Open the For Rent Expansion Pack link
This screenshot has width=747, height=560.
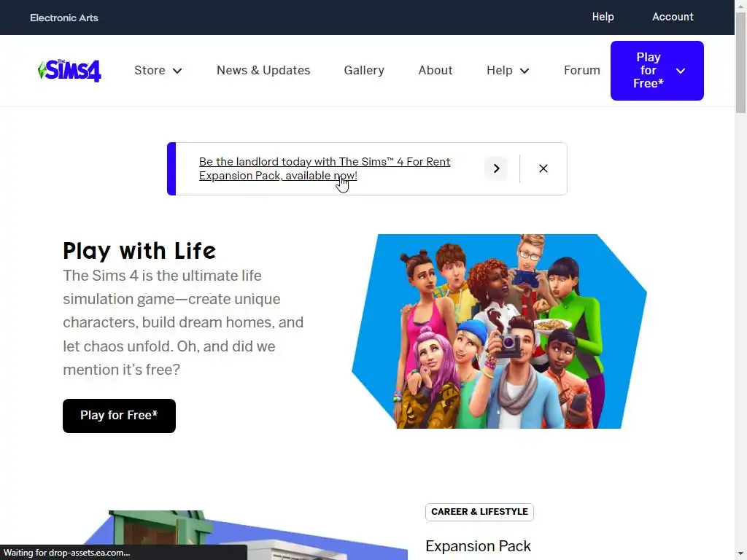[x=325, y=168]
